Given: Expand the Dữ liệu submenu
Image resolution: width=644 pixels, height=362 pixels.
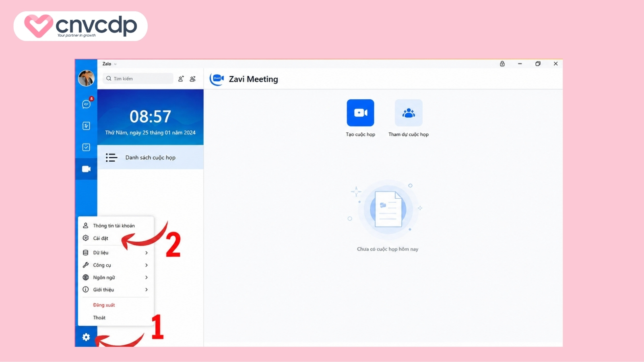Looking at the screenshot, I should [x=116, y=253].
